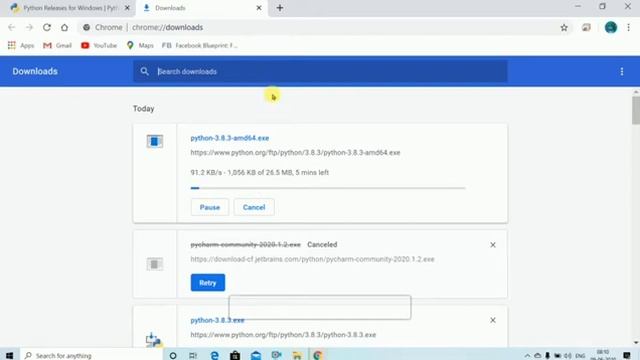
Task: Switch to the Python Releases for Windows tab
Action: click(69, 8)
